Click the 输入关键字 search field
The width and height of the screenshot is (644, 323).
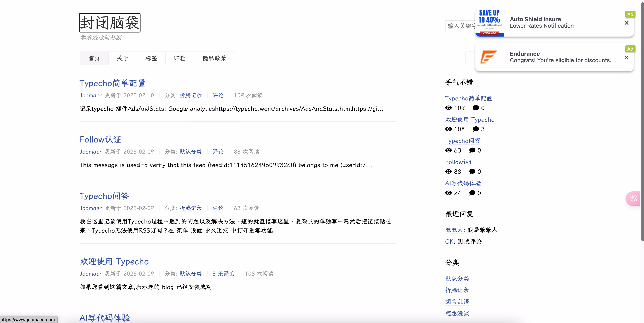coord(460,26)
